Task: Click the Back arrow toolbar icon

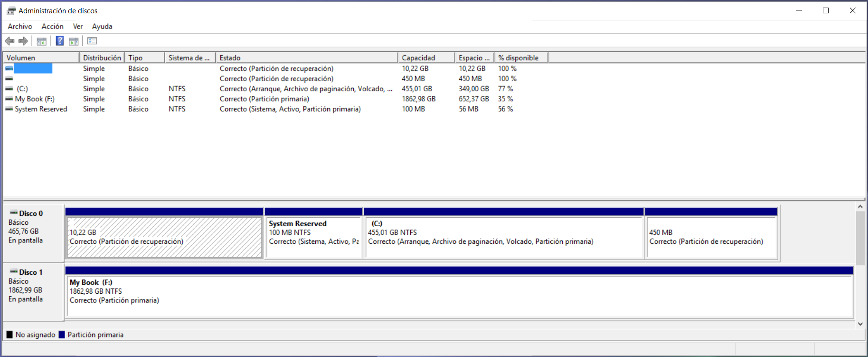Action: (x=9, y=41)
